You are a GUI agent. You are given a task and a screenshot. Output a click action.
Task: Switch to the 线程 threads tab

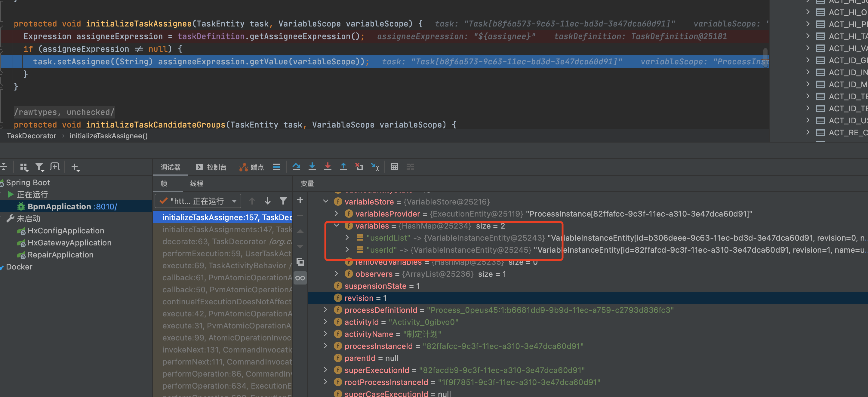coord(196,183)
